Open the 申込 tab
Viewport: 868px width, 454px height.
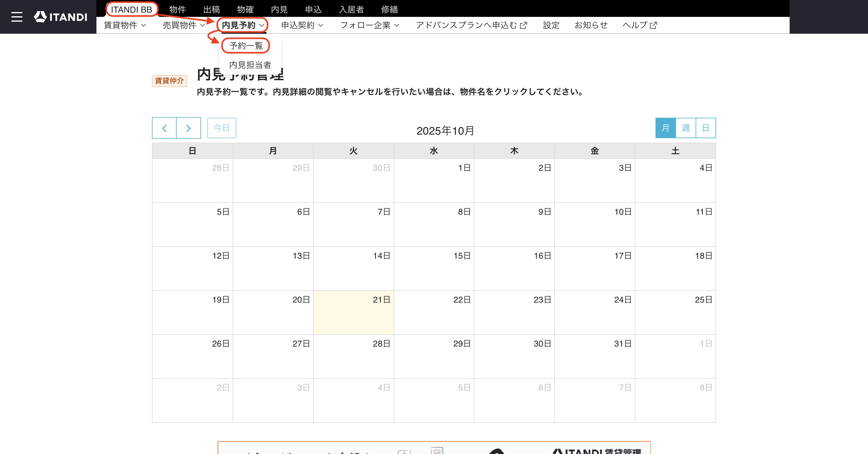tap(313, 9)
